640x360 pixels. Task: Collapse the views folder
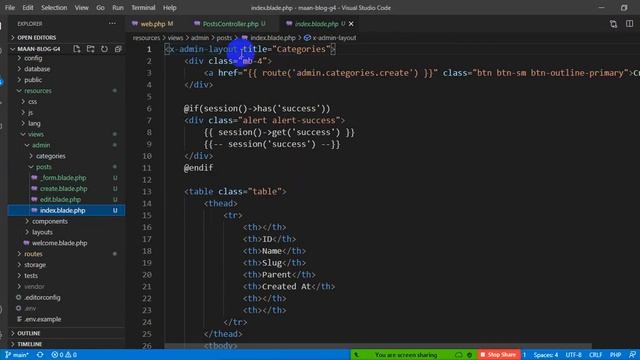coord(36,134)
